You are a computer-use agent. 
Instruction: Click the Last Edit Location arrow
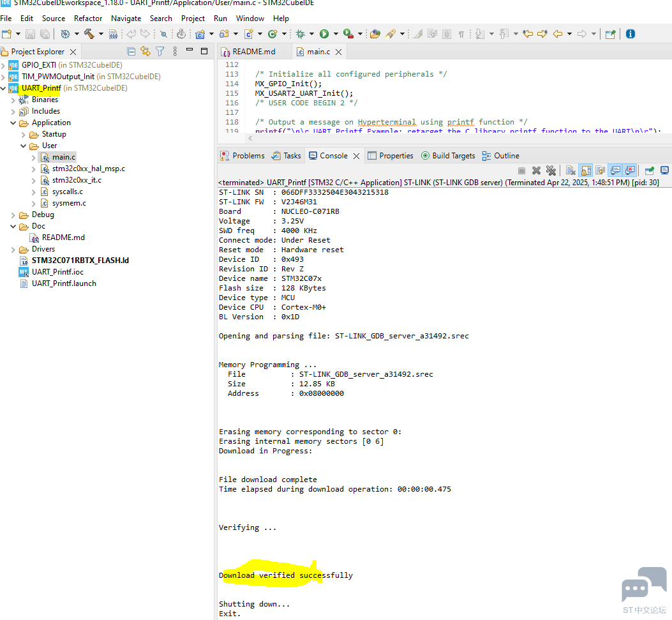tap(528, 34)
